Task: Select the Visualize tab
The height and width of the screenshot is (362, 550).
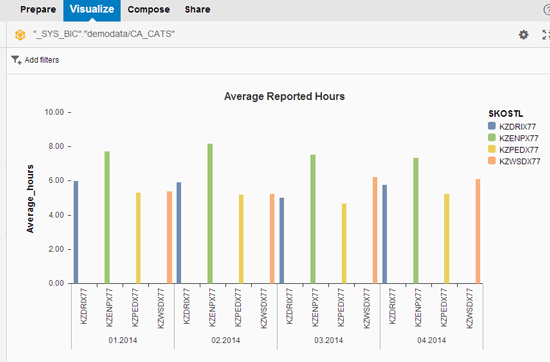Action: tap(92, 9)
